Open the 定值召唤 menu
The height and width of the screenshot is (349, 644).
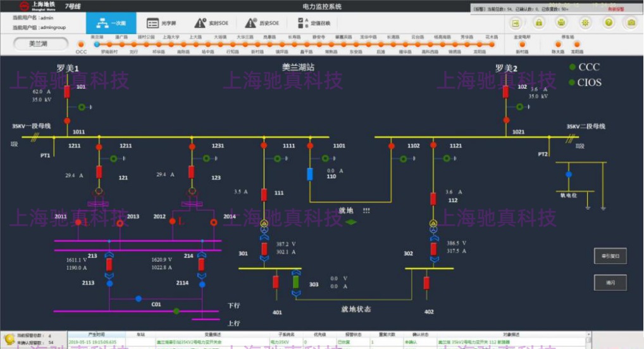click(x=314, y=23)
